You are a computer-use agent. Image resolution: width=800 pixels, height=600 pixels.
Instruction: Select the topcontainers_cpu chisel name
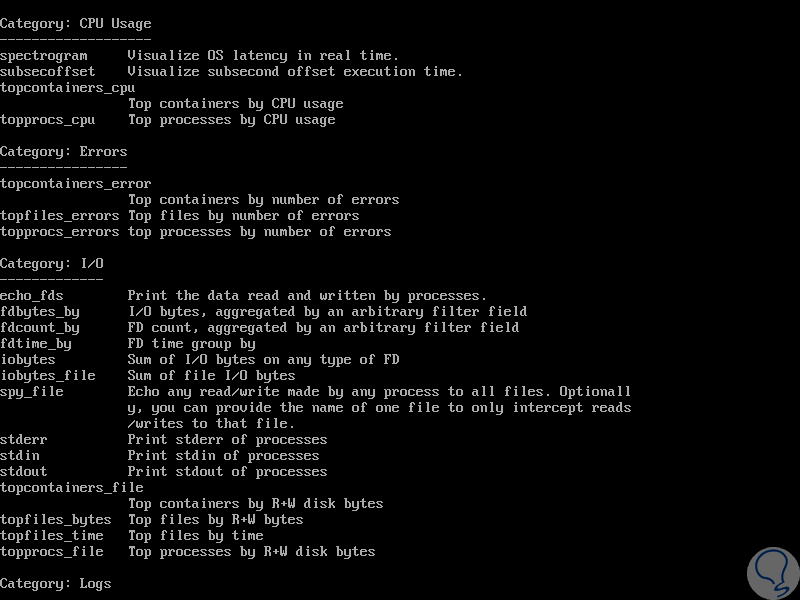pos(68,88)
